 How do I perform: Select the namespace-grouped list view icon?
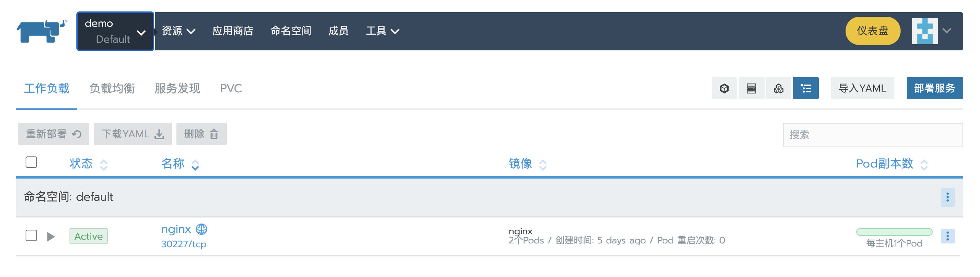[x=805, y=89]
